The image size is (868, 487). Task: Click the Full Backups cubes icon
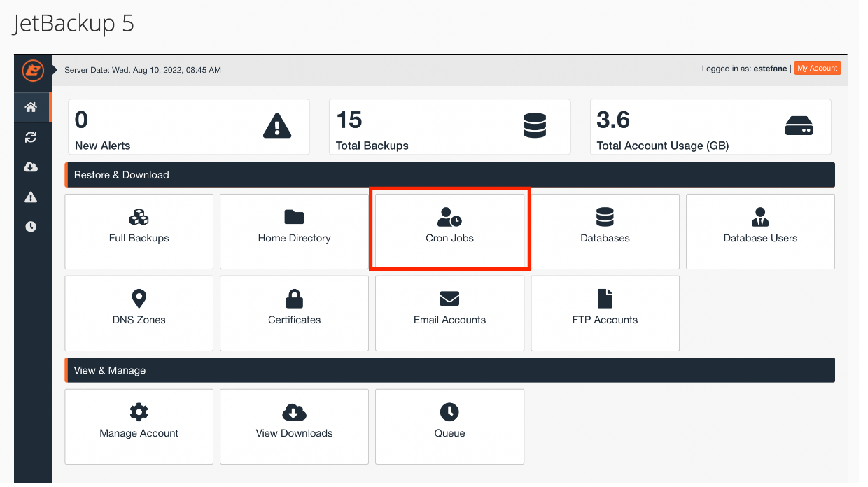pyautogui.click(x=139, y=217)
